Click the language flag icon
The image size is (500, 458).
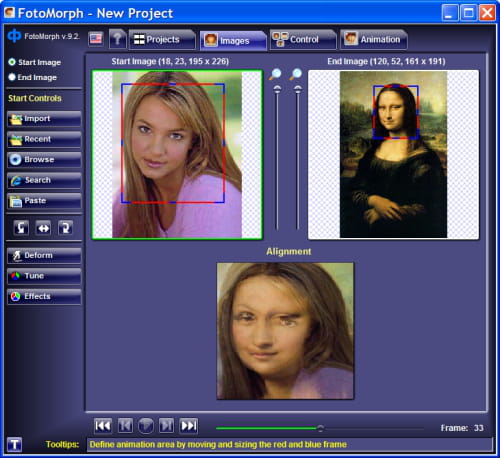coord(96,39)
